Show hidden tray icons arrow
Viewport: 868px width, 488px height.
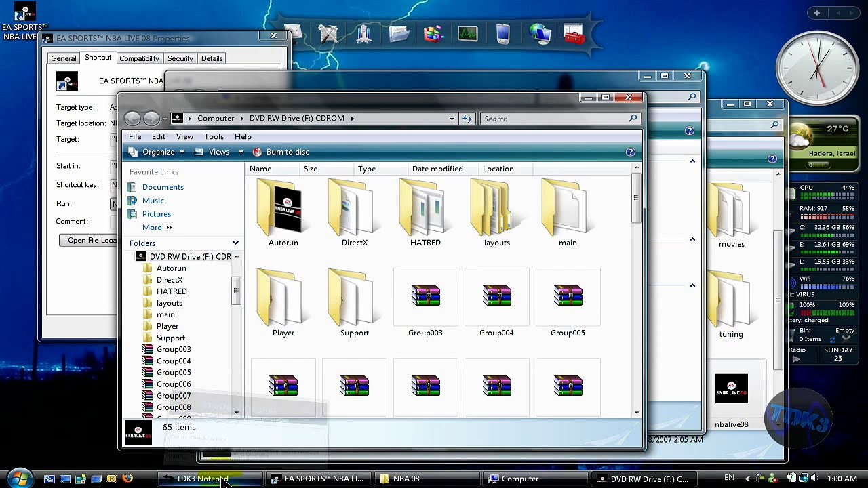coord(747,479)
